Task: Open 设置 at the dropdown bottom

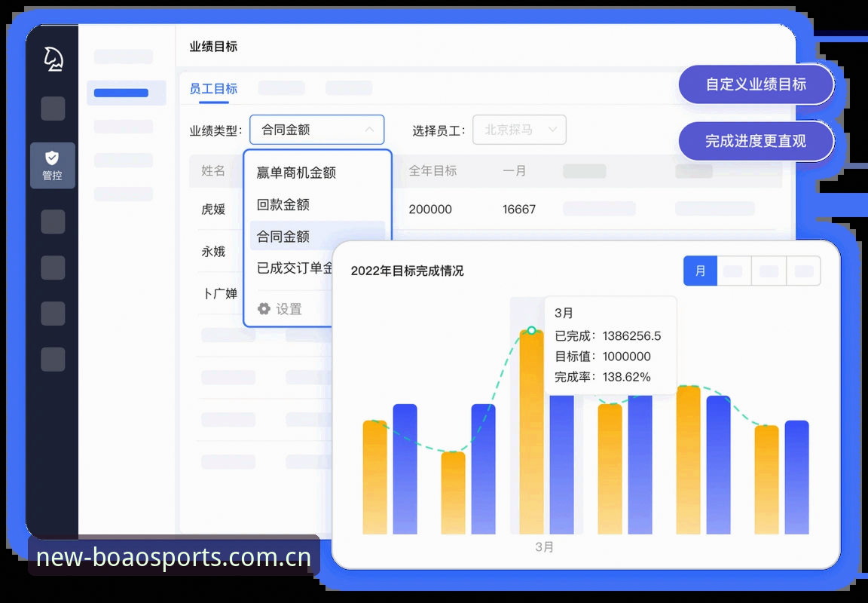Action: (x=289, y=309)
